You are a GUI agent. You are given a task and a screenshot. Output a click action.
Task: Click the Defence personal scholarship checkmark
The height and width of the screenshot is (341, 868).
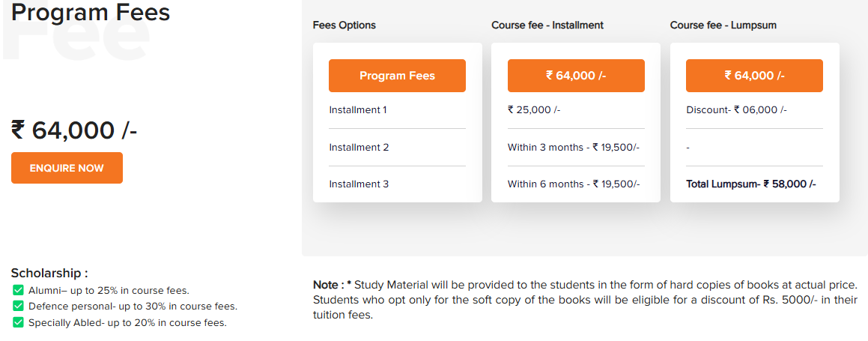point(19,306)
